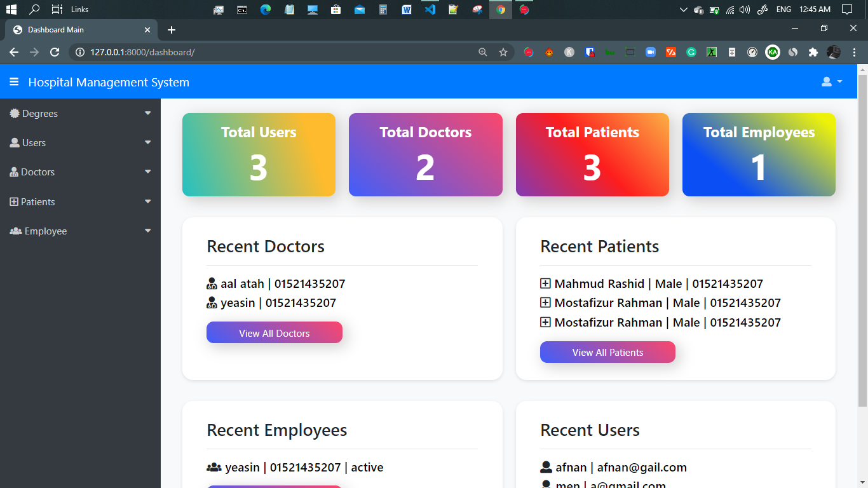
Task: Expand the Doctors sidebar menu
Action: (x=80, y=172)
